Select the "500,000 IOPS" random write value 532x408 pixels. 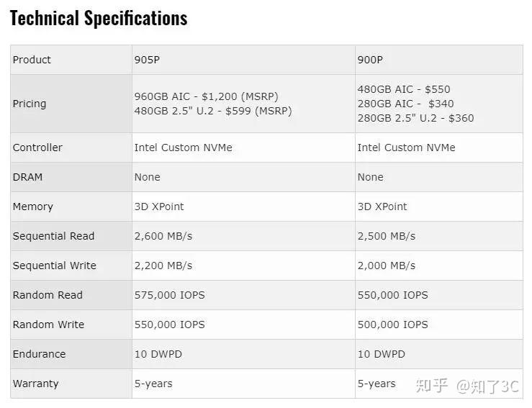click(x=392, y=325)
